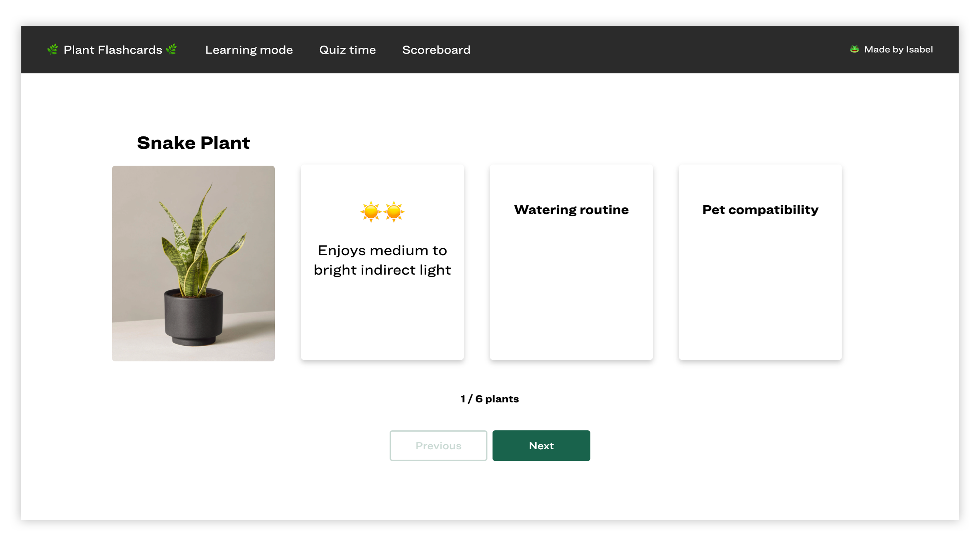The image size is (980, 546).
Task: Select the Quiz time tab
Action: point(347,50)
